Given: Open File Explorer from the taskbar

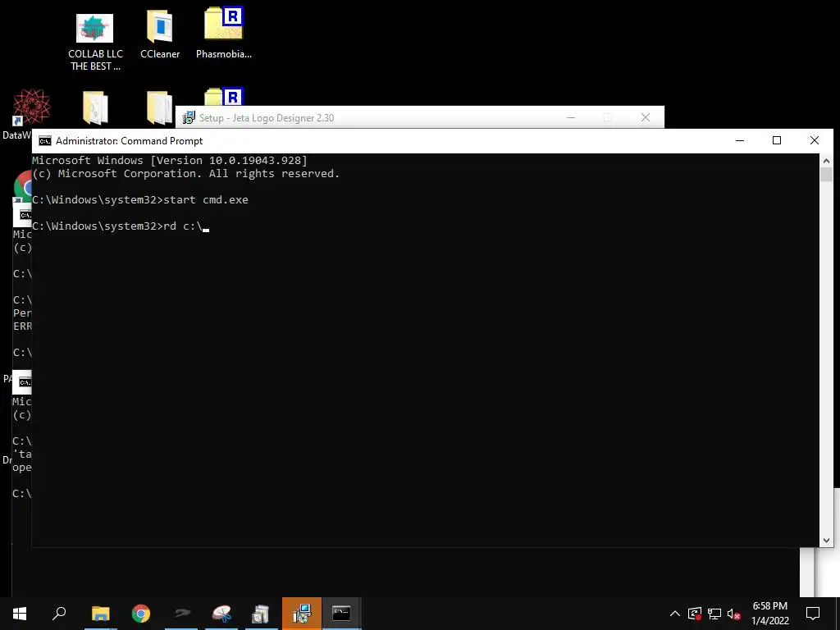Looking at the screenshot, I should [100, 614].
